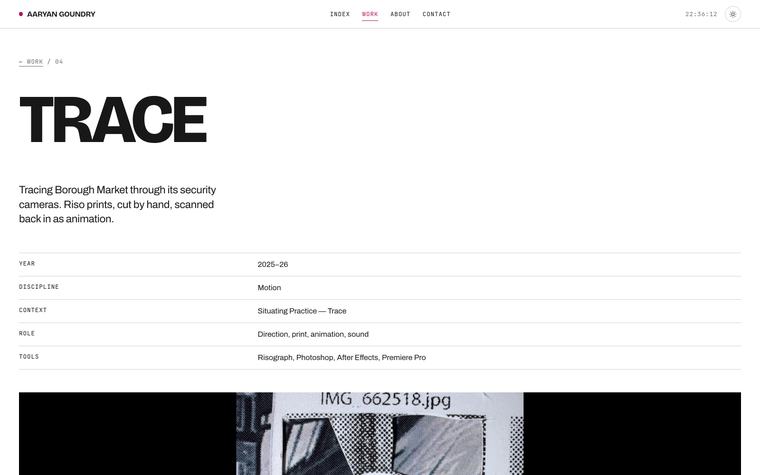Click the red dot beside the site name
The width and height of the screenshot is (760, 475).
(21, 14)
